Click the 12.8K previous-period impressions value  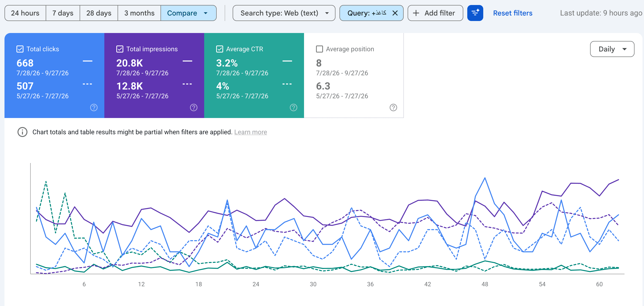click(130, 86)
